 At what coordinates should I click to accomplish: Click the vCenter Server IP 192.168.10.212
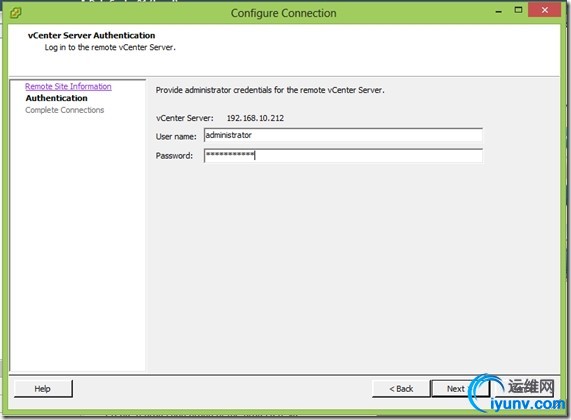click(255, 118)
